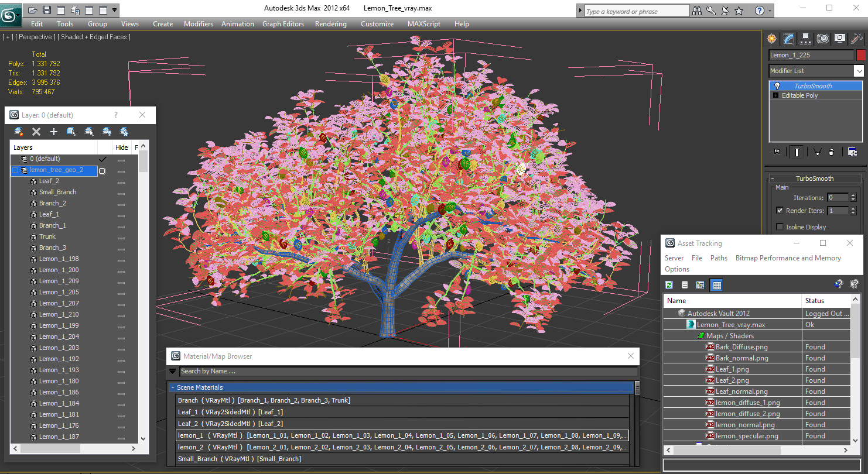Click Select Highlighted Objects and Layers icon
868x474 pixels.
point(71,132)
